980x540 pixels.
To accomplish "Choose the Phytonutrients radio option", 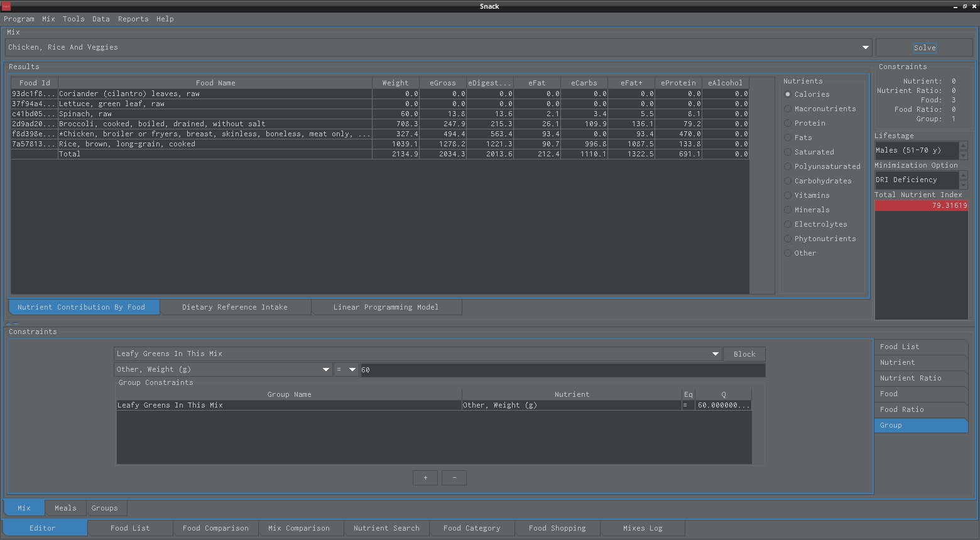I will 788,239.
